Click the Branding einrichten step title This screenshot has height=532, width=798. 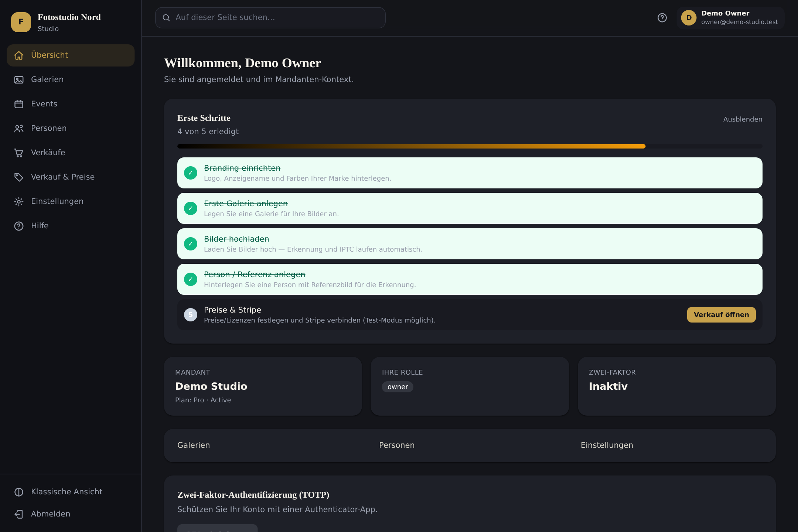pyautogui.click(x=242, y=168)
